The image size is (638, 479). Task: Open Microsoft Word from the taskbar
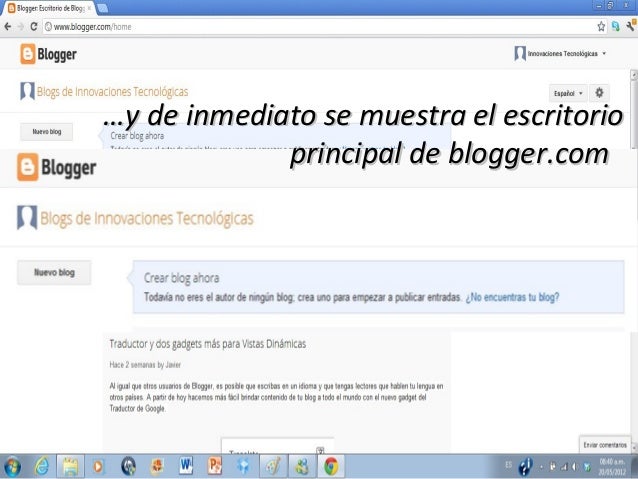(186, 466)
